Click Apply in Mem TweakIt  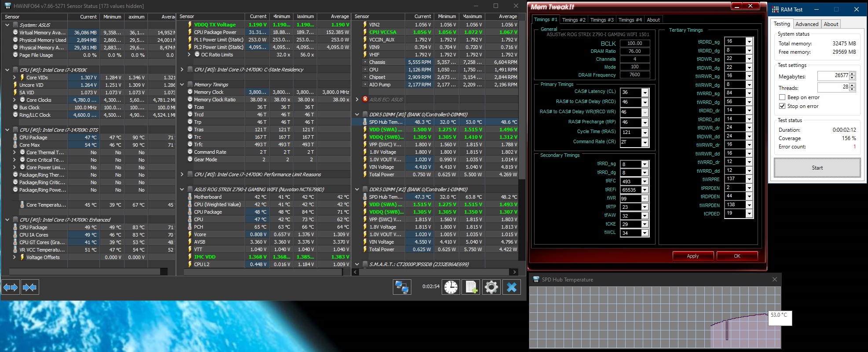pos(693,256)
